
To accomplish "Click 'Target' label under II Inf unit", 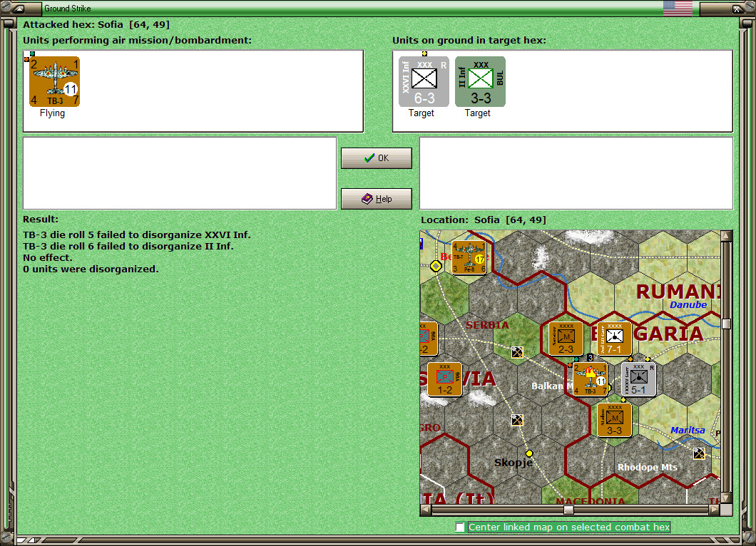I will tap(478, 113).
